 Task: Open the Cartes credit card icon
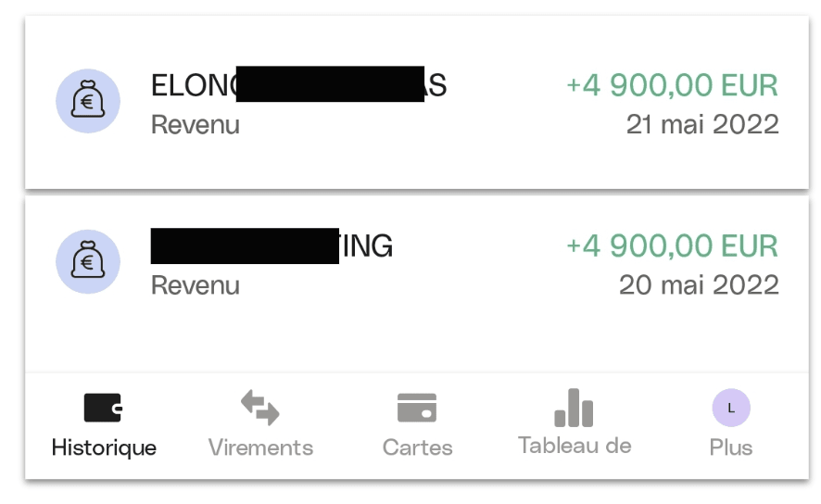click(x=417, y=408)
